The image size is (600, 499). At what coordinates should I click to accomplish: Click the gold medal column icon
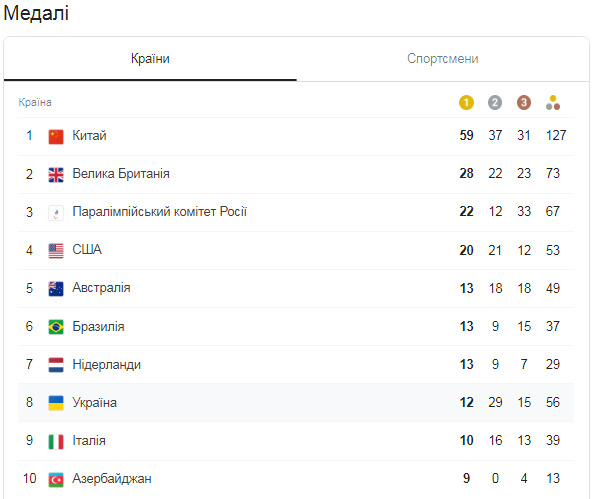[x=466, y=103]
